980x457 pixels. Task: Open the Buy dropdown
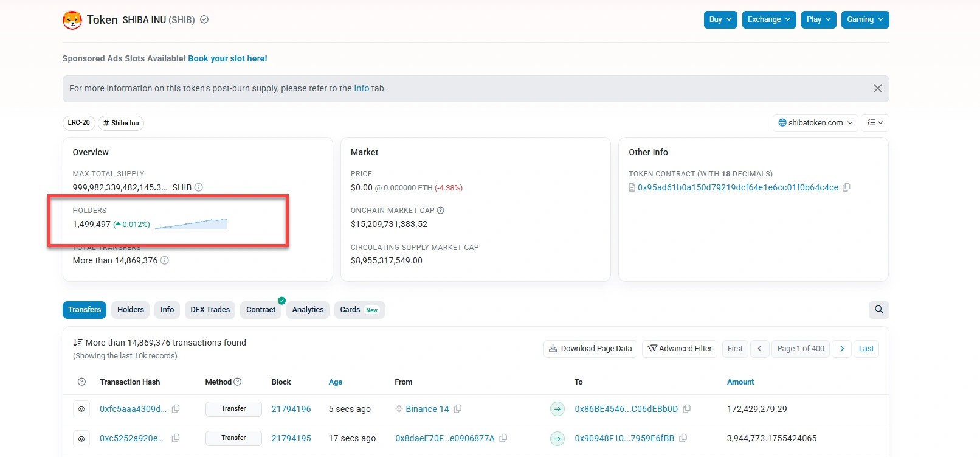[720, 19]
